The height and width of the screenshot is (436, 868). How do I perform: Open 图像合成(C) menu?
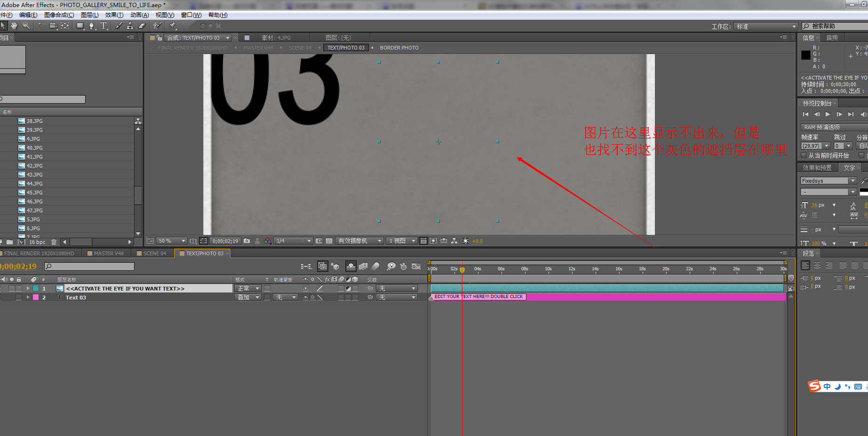(59, 15)
